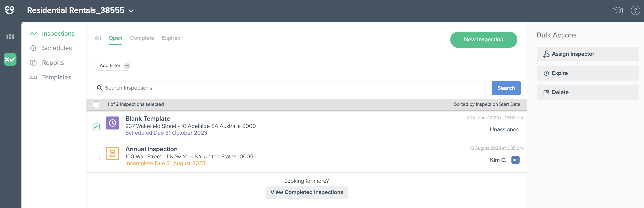Viewport: 644px width, 208px height.
Task: Expand the Add Filter options
Action: (x=113, y=65)
